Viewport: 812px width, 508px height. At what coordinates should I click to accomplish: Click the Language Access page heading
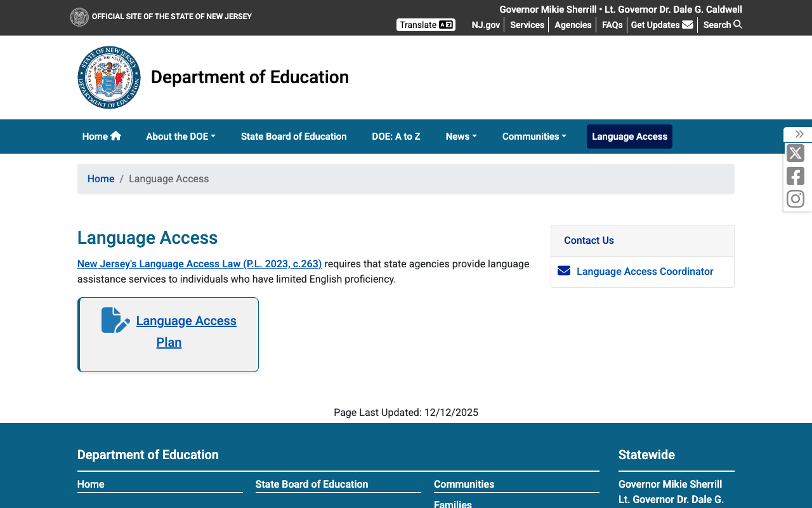coord(147,237)
